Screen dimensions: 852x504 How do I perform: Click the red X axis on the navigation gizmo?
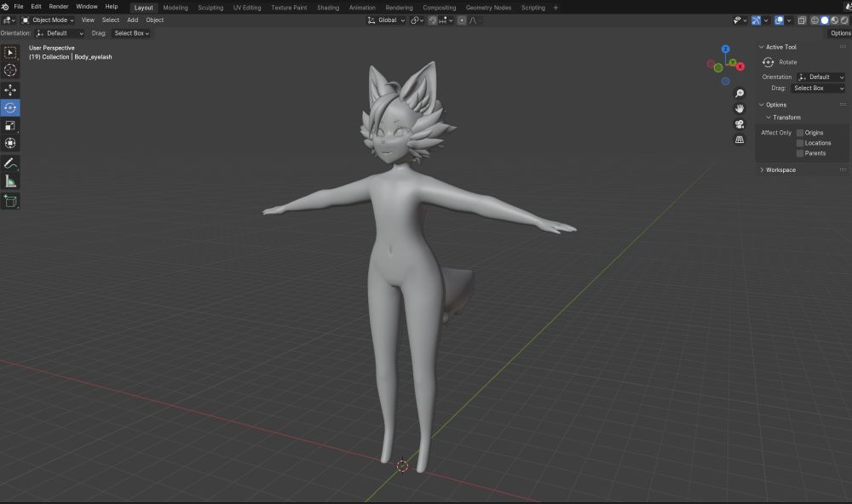click(x=740, y=66)
